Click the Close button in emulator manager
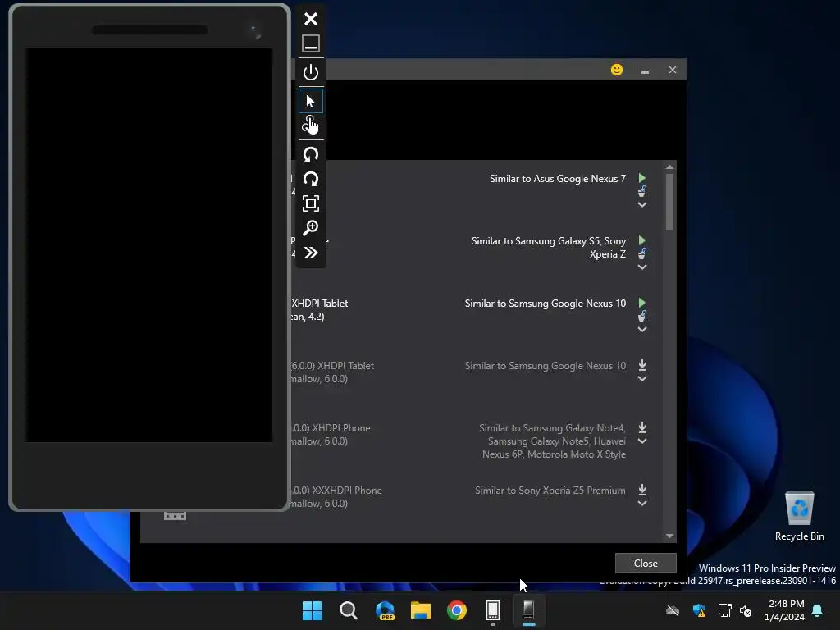Viewport: 840px width, 630px height. [x=646, y=563]
